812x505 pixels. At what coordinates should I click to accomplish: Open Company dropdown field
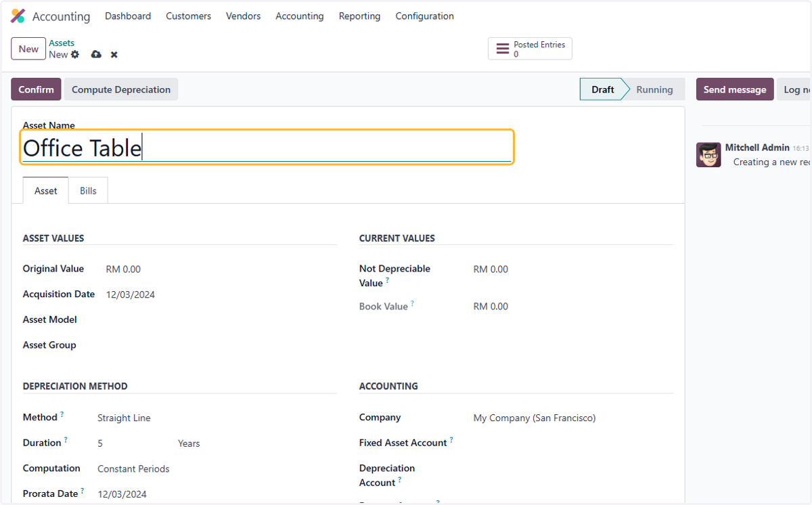click(x=572, y=418)
